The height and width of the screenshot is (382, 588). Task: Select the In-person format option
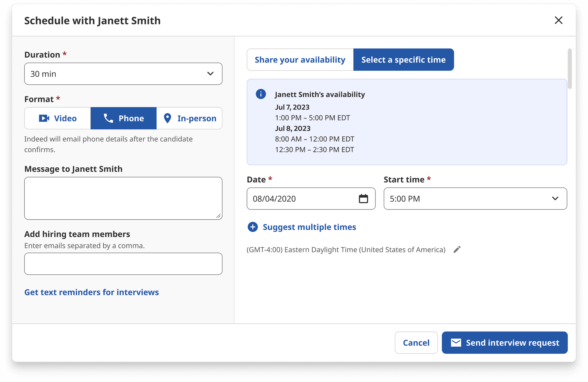(189, 118)
